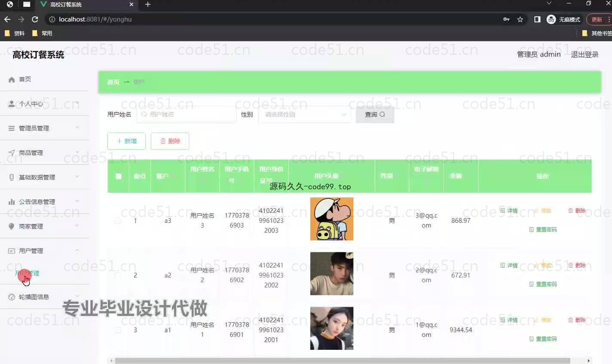Reload the page with refresh icon
This screenshot has width=612, height=364.
[35, 19]
